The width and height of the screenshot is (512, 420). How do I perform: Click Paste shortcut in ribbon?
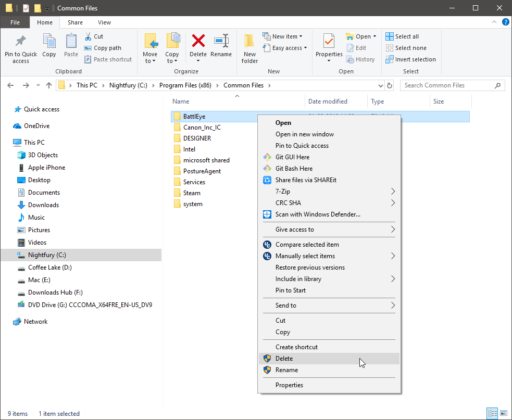click(x=108, y=59)
